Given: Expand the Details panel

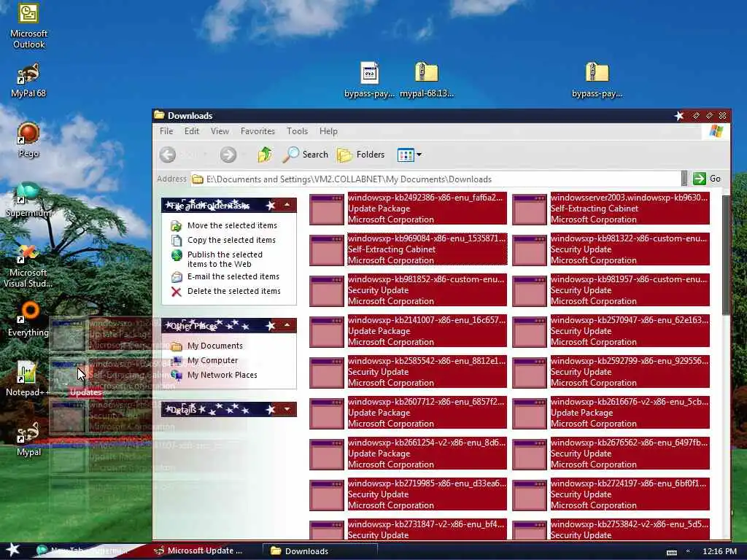Looking at the screenshot, I should pos(287,409).
